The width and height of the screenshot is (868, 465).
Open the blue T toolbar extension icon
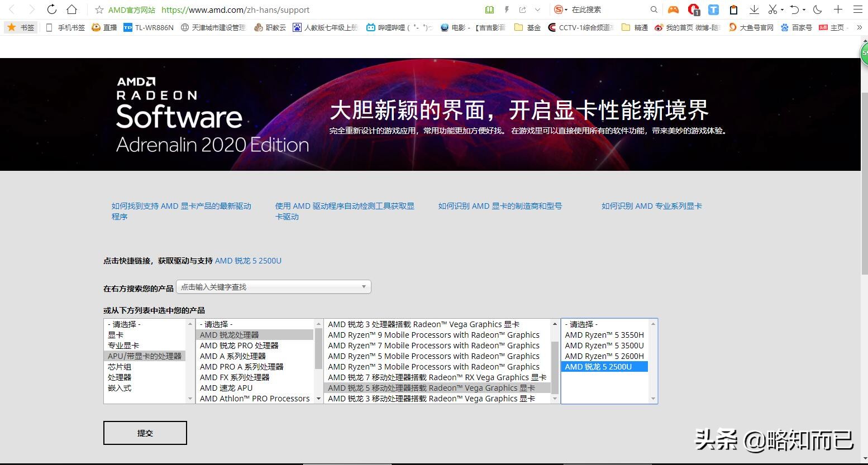pos(713,9)
